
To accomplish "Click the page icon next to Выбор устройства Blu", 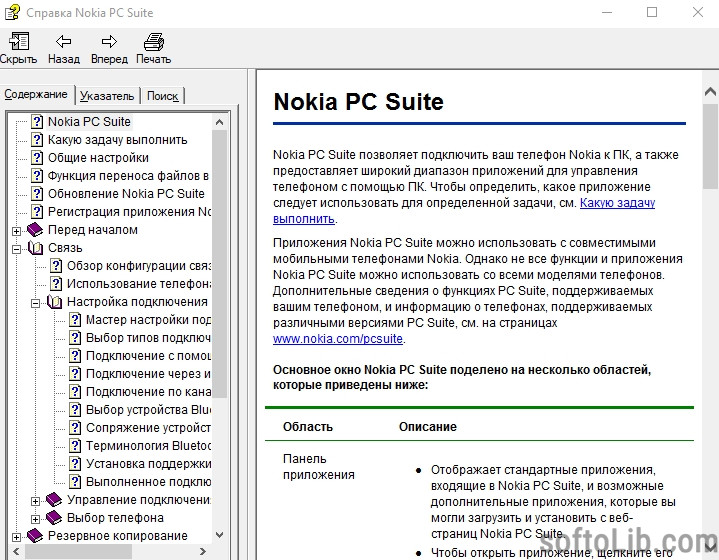I will tap(75, 410).
